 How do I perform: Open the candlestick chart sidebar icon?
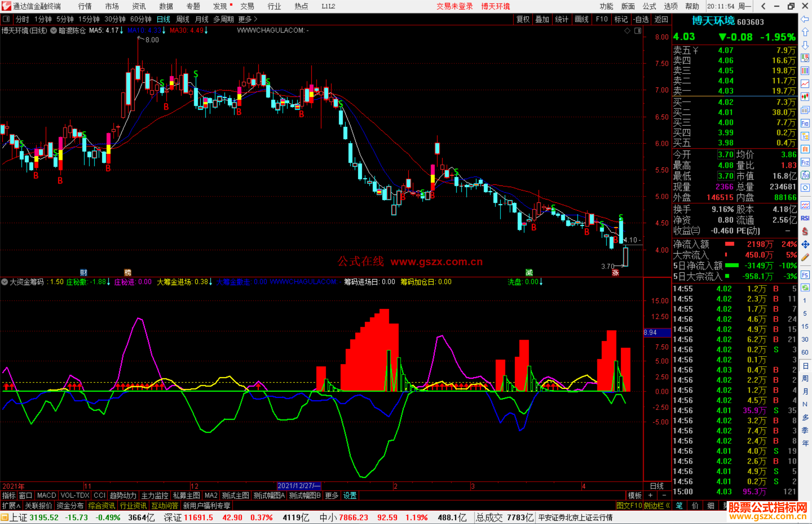click(805, 97)
